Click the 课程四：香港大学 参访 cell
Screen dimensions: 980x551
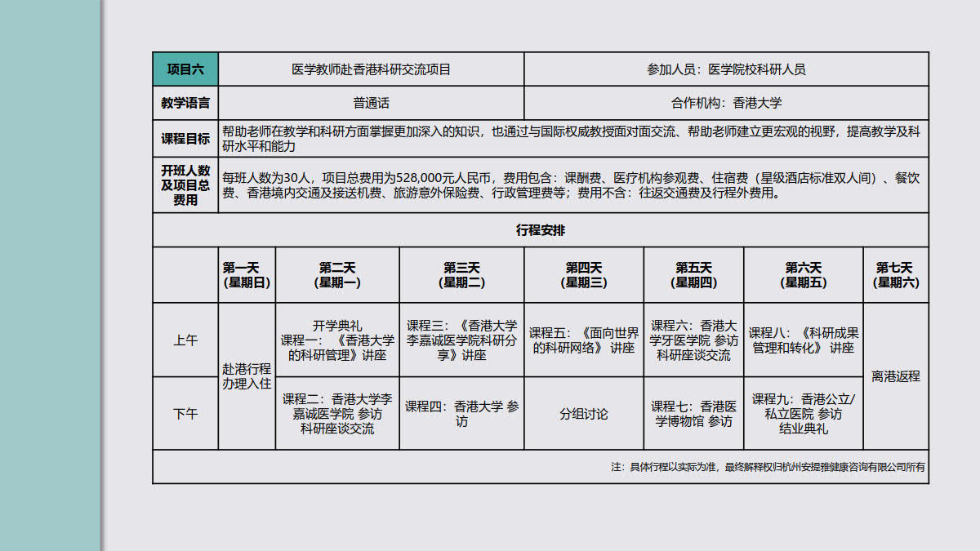click(461, 414)
